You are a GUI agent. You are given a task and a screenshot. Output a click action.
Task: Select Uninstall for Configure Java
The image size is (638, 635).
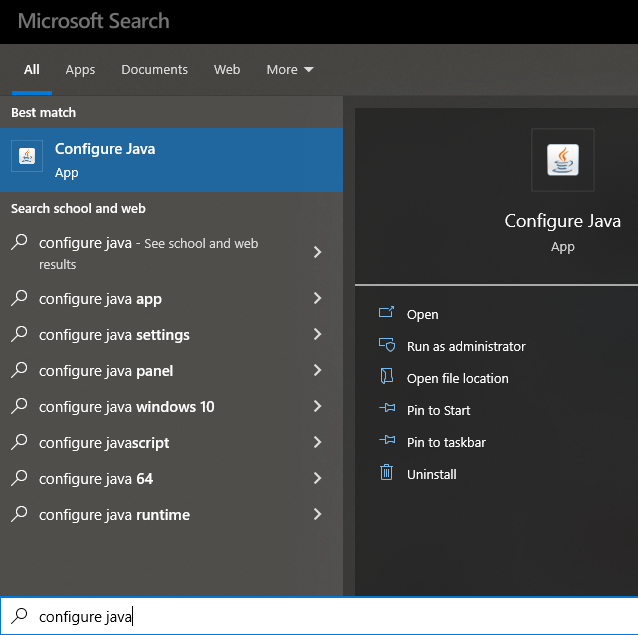431,474
